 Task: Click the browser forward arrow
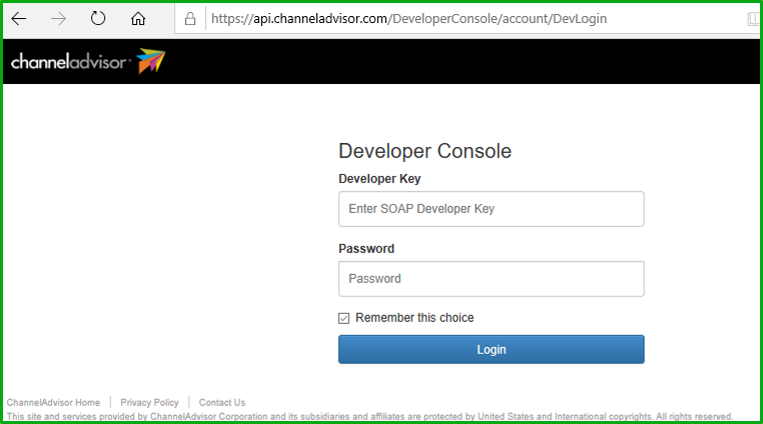[x=58, y=19]
